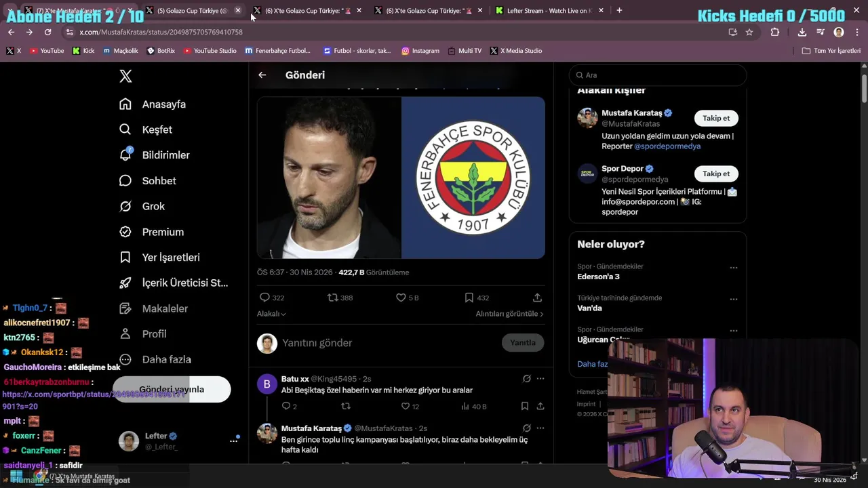The image size is (868, 488).
Task: Open the Alakalı sort dropdown
Action: tap(271, 314)
